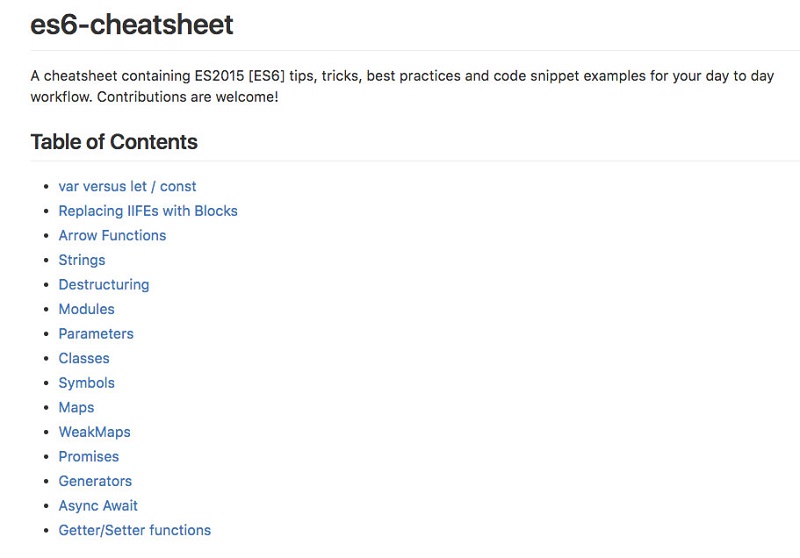This screenshot has height=558, width=800.
Task: Click the Table of Contents heading
Action: click(x=114, y=142)
